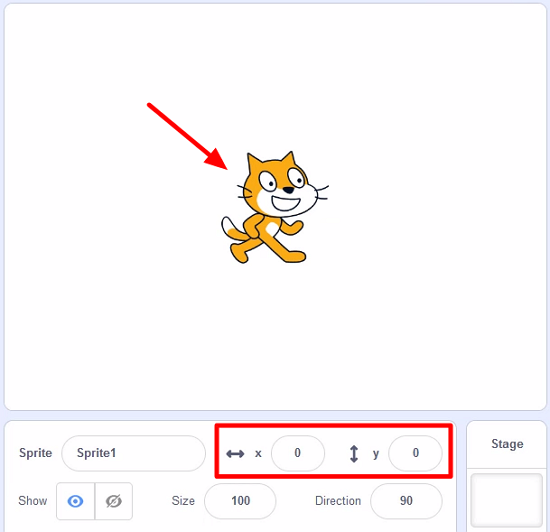Open the Size value field
The height and width of the screenshot is (532, 550).
(240, 501)
